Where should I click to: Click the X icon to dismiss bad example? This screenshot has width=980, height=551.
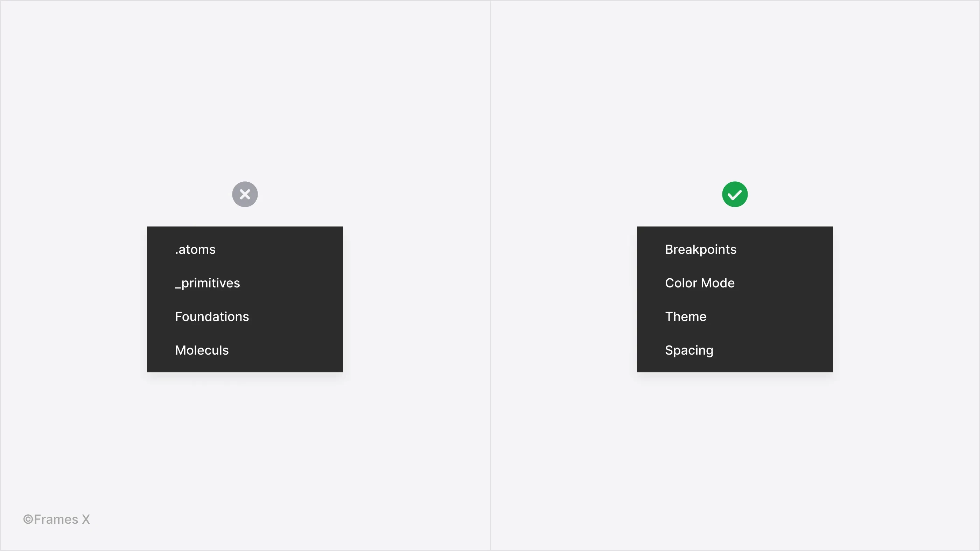click(x=244, y=194)
